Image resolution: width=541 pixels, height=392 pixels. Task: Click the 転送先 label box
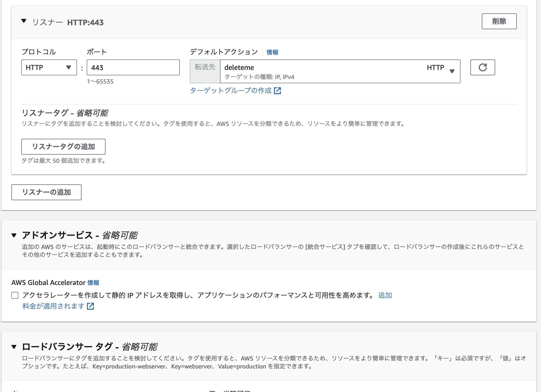(x=205, y=71)
